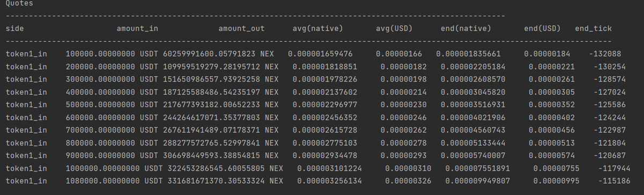Image resolution: width=644 pixels, height=195 pixels.
Task: Click 187125588486.54235197 NEX amount_out value
Action: click(221, 92)
